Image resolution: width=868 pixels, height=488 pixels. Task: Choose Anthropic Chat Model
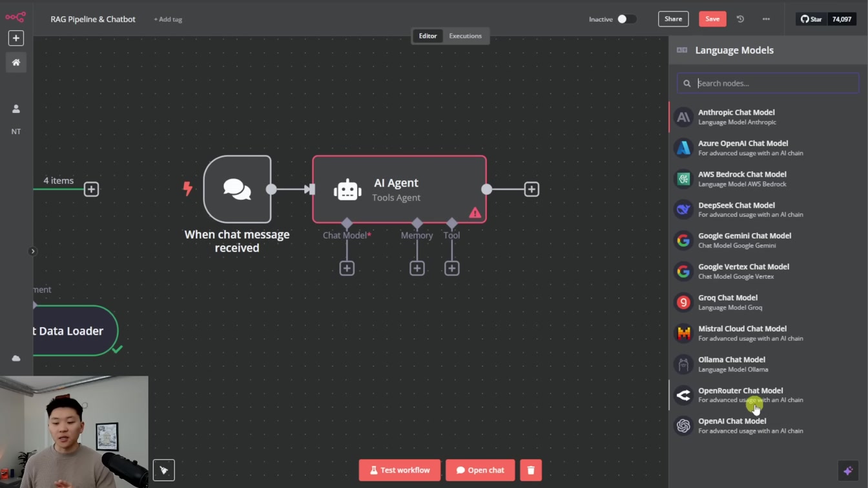(x=768, y=117)
